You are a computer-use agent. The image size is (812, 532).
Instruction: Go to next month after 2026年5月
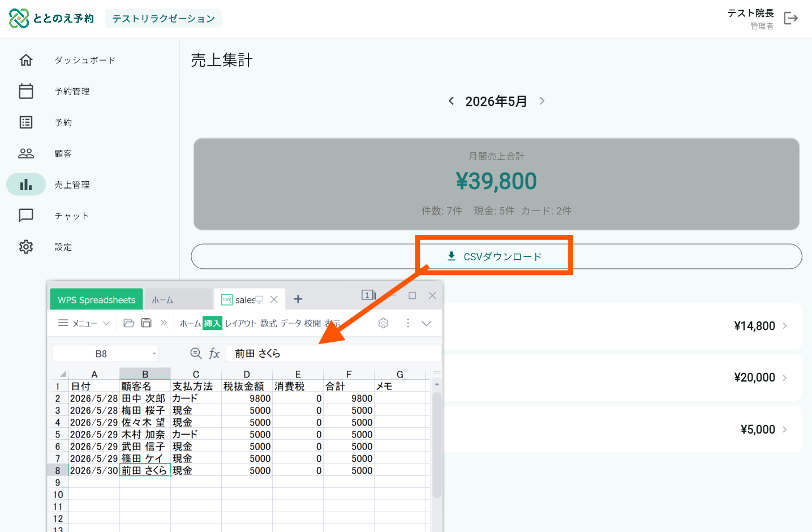(x=542, y=101)
